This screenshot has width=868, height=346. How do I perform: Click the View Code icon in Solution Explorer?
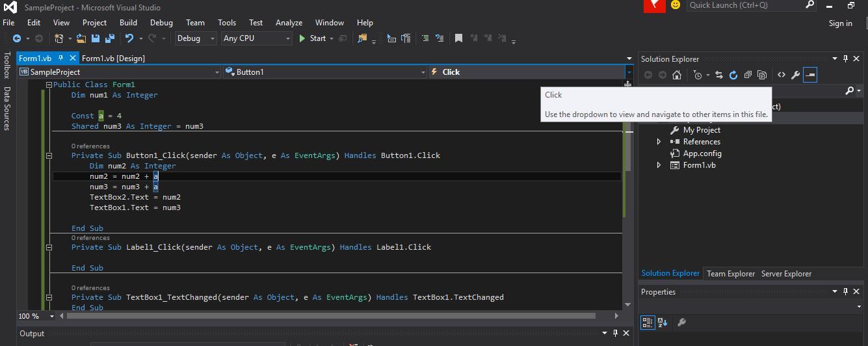(782, 75)
